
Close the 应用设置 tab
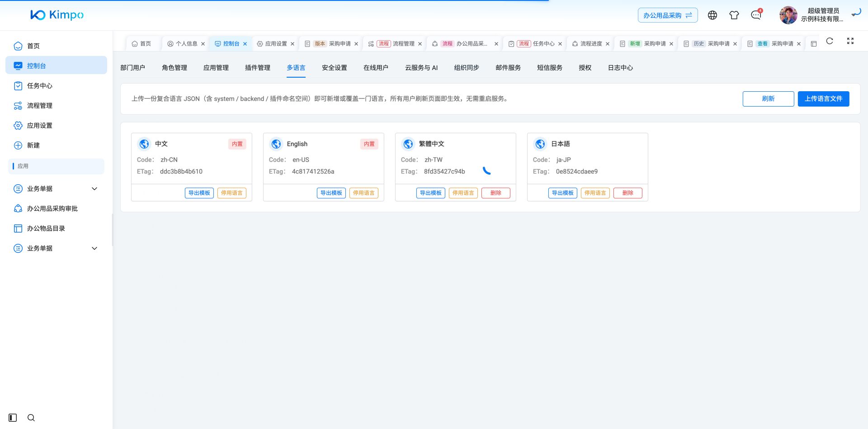pos(292,44)
